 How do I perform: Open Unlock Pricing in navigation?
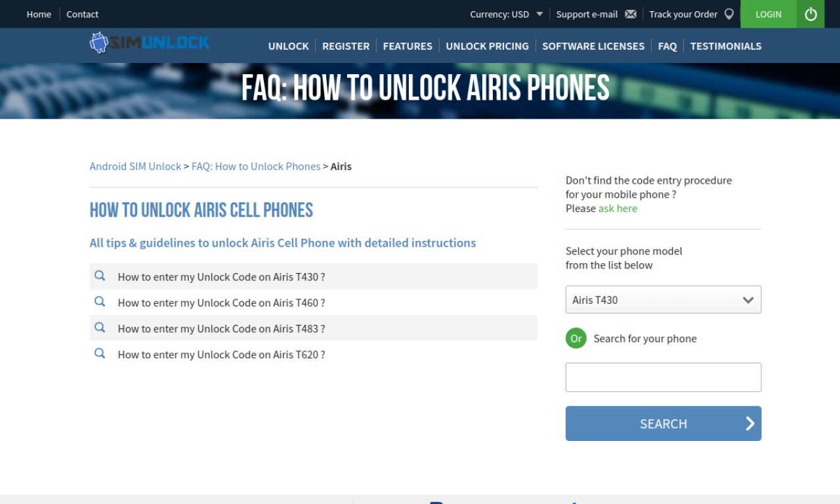pos(487,46)
